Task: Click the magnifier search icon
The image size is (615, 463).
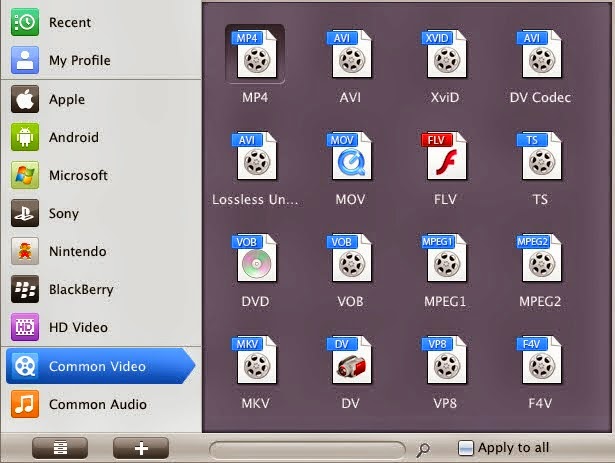Action: [x=423, y=449]
